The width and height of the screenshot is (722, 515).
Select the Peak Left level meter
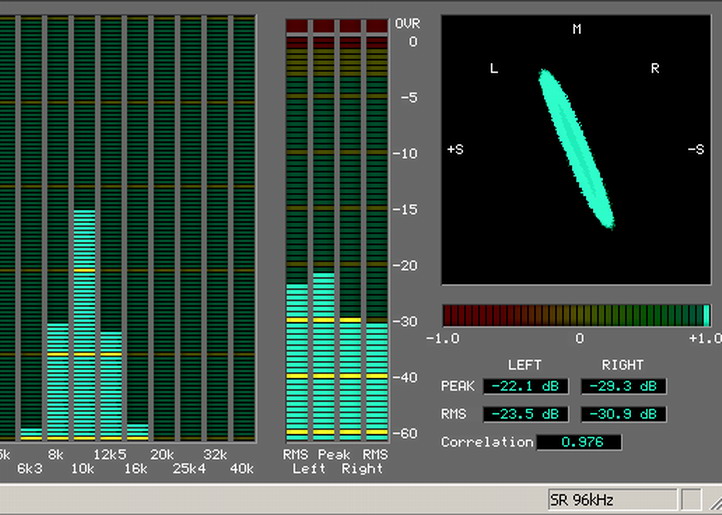tap(323, 355)
